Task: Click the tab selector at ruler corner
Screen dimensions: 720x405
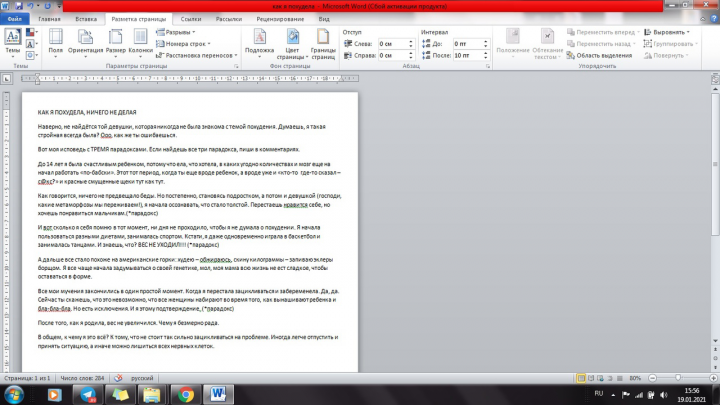Action: click(6, 79)
